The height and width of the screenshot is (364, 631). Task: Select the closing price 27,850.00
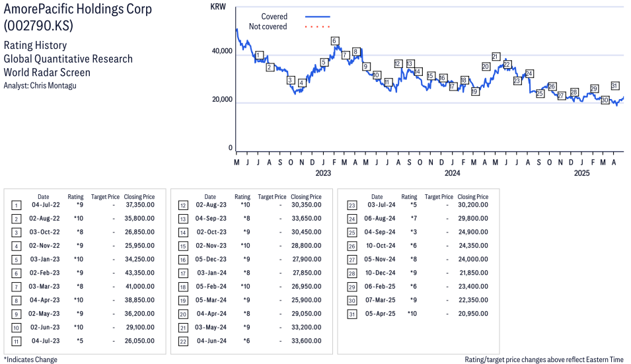307,273
